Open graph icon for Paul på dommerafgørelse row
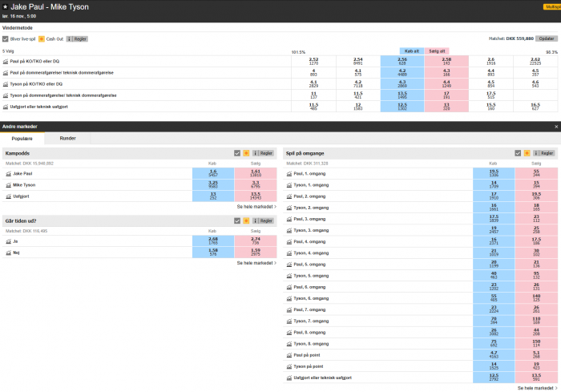 click(x=6, y=73)
